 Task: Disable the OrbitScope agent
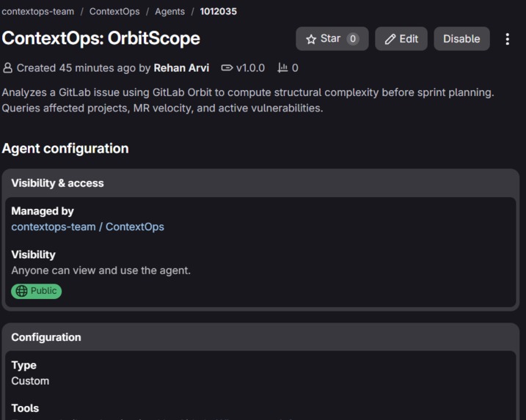(461, 39)
